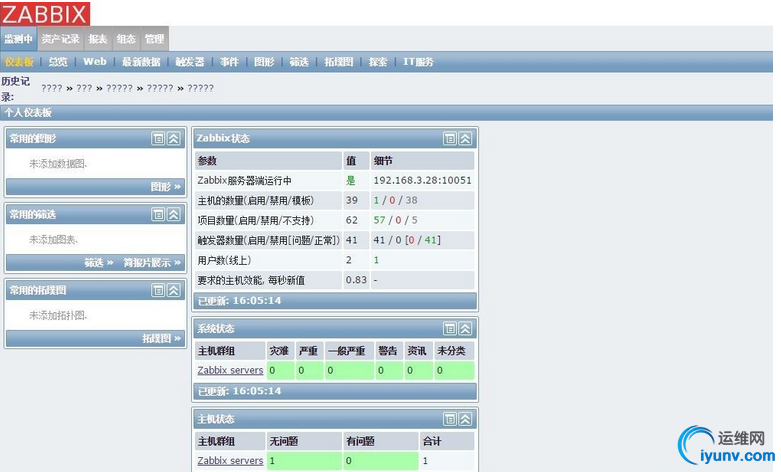Click the 0.83 performance value
The height and width of the screenshot is (472, 781).
[x=356, y=280]
